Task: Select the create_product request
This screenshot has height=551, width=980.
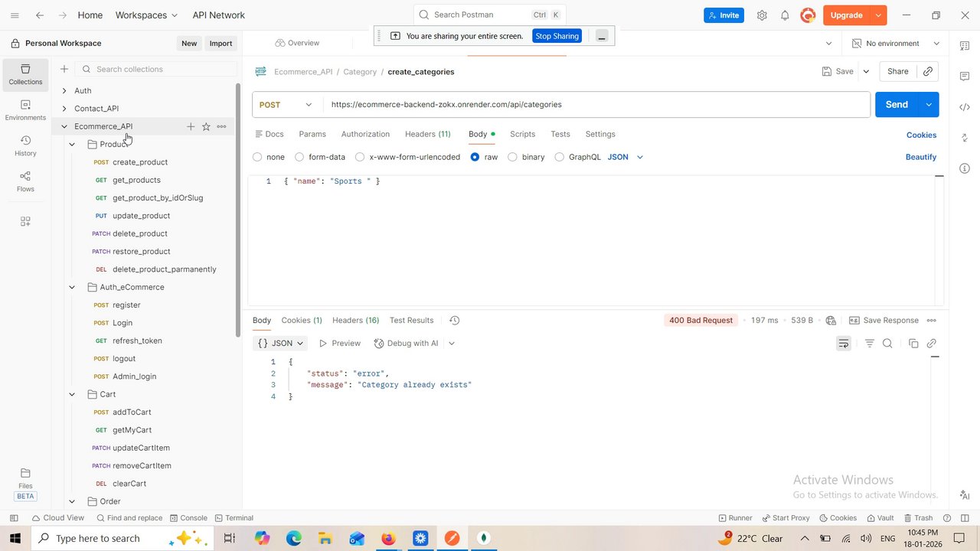Action: pyautogui.click(x=140, y=162)
